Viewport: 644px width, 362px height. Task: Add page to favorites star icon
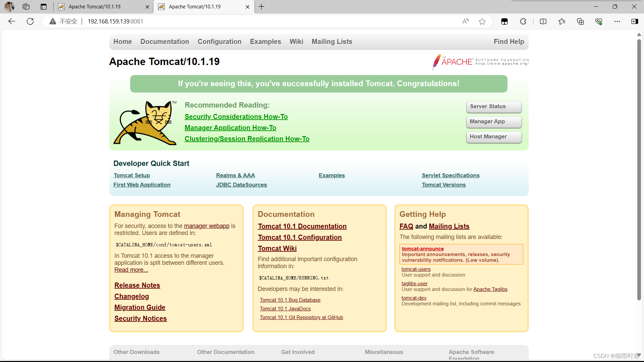pos(482,21)
